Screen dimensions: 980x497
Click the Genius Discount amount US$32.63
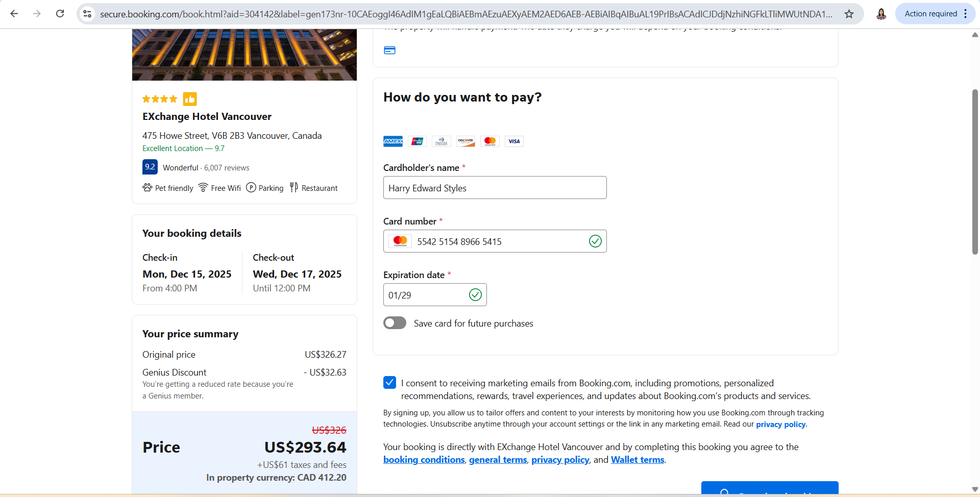(x=325, y=372)
